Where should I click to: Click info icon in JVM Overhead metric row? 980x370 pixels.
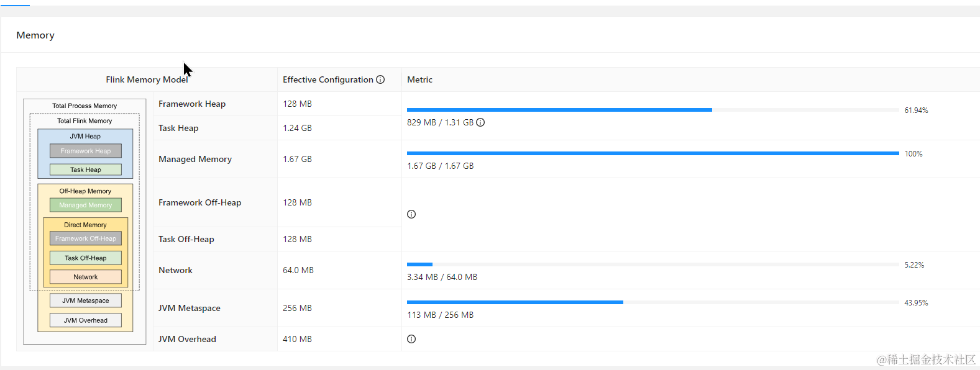coord(411,339)
